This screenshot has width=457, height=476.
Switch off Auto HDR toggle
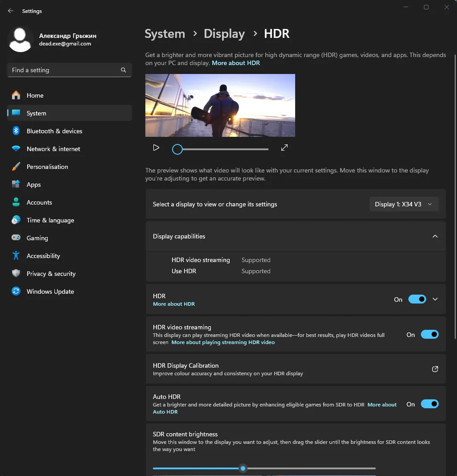(429, 404)
